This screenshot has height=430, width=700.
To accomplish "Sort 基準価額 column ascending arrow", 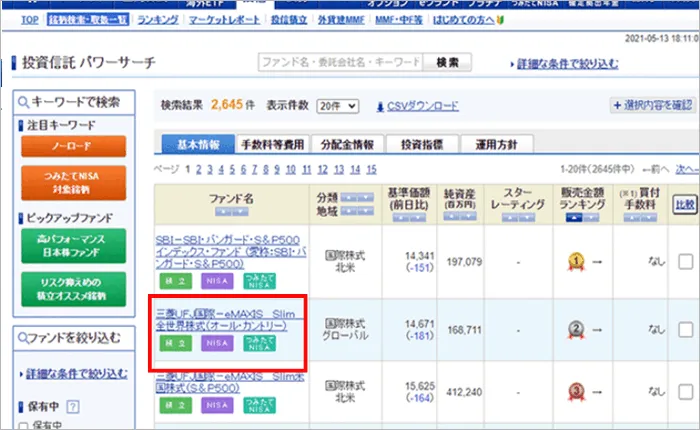I will pos(401,217).
